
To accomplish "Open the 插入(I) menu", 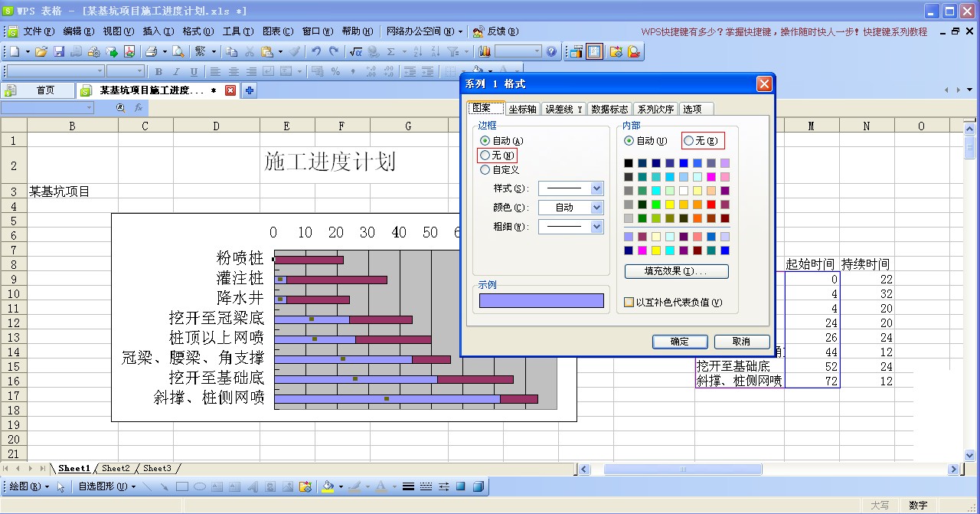I will click(157, 31).
